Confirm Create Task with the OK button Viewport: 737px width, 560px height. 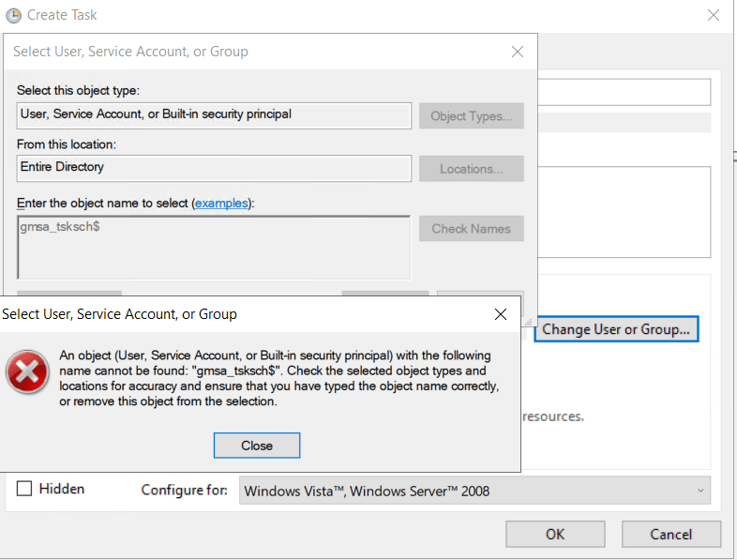coord(555,534)
